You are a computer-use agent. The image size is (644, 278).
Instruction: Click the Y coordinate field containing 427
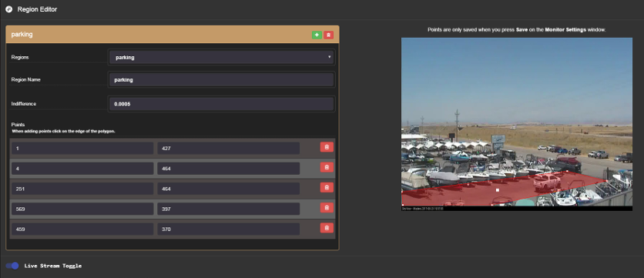point(228,148)
